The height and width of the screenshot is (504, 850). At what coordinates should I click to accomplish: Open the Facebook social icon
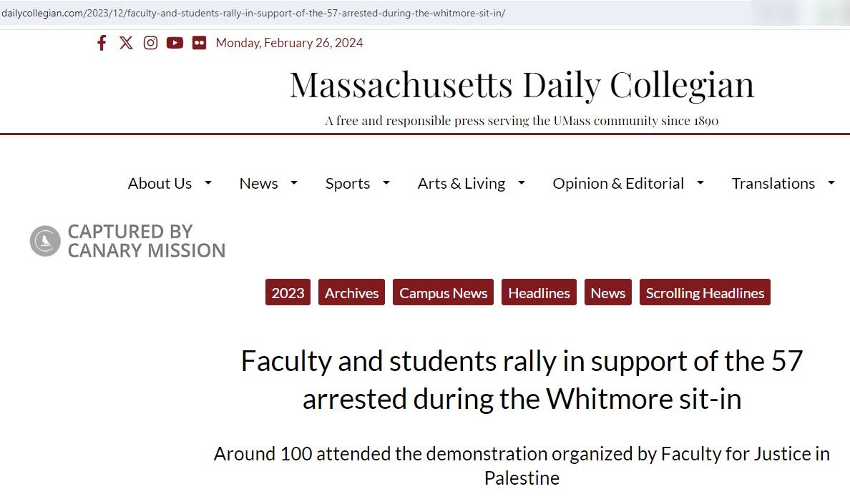[102, 43]
